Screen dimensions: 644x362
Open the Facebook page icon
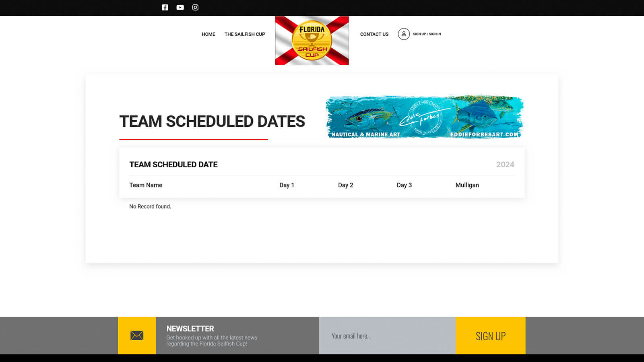pyautogui.click(x=165, y=7)
